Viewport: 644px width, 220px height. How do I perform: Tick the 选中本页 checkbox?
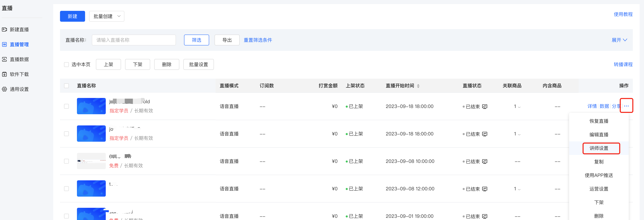[66, 65]
